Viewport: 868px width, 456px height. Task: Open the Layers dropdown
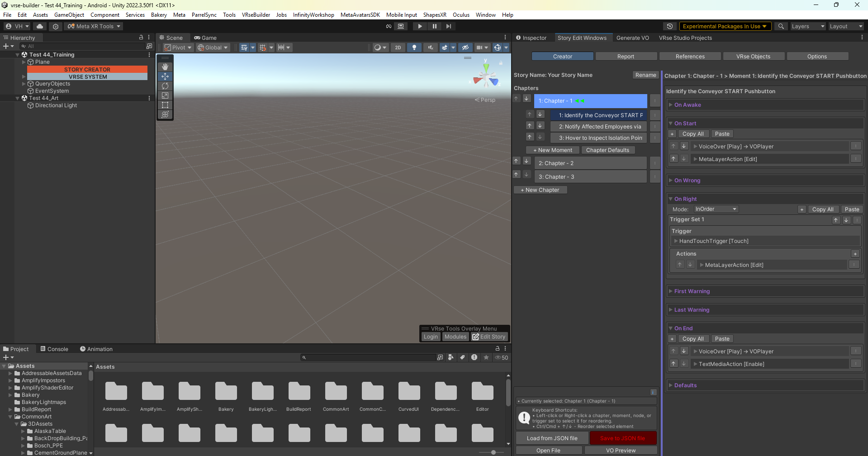pyautogui.click(x=808, y=26)
